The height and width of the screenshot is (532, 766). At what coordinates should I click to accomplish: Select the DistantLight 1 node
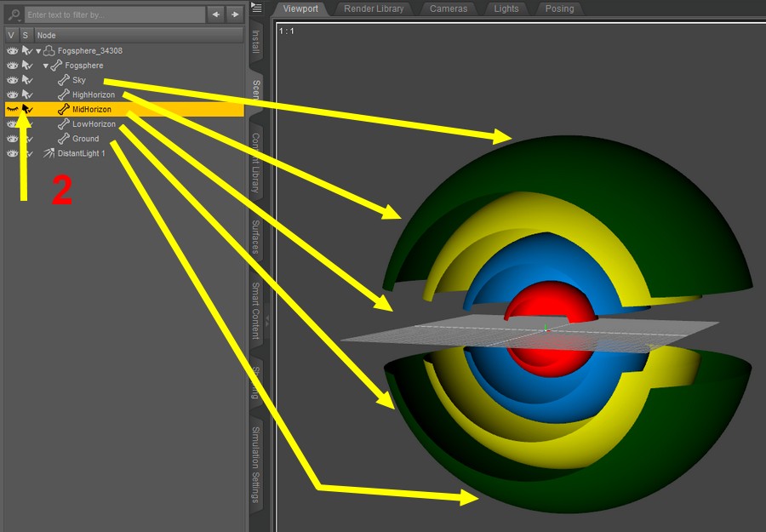tap(81, 153)
